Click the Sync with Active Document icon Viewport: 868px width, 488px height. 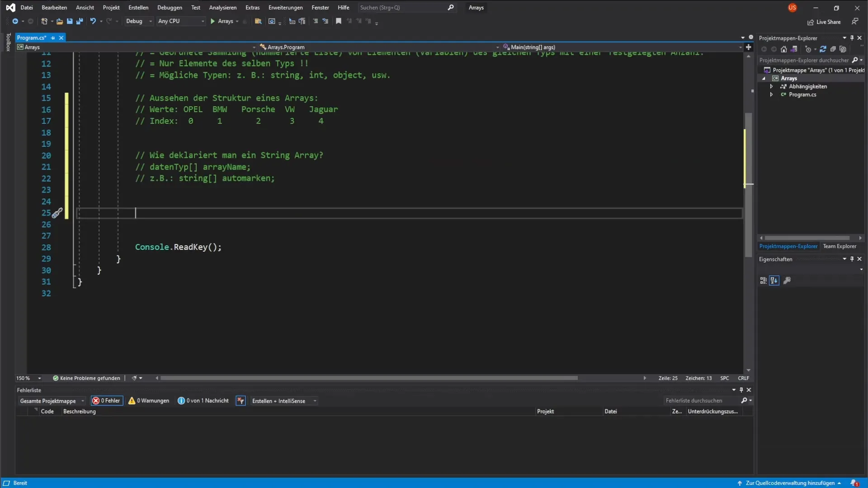pos(823,49)
